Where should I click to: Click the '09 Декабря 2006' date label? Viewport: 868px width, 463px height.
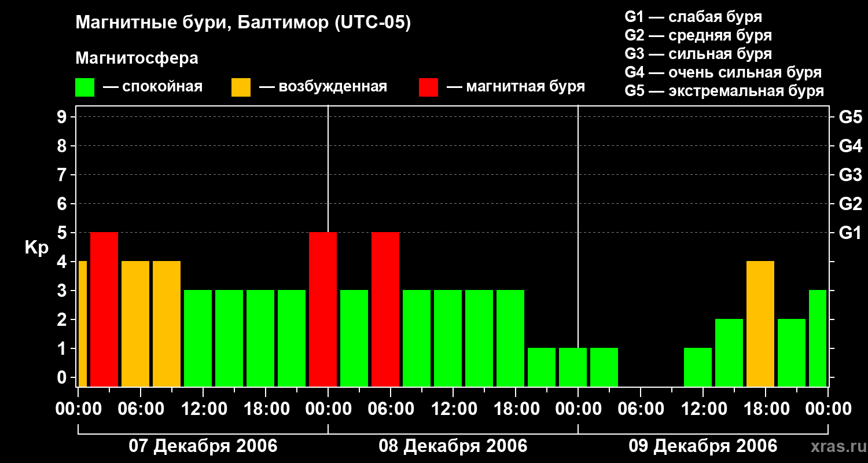pos(703,446)
